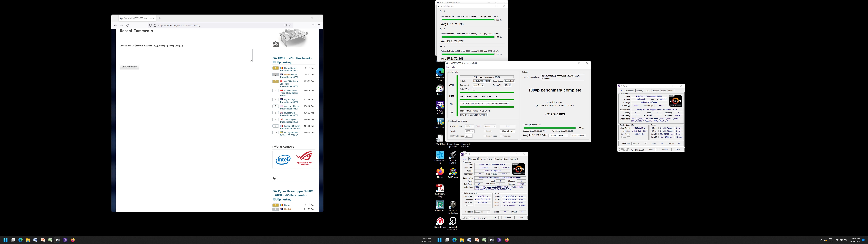Viewport: 868px width, 244px height.
Task: Open the Priority Normal dropdown
Action: [x=490, y=126]
